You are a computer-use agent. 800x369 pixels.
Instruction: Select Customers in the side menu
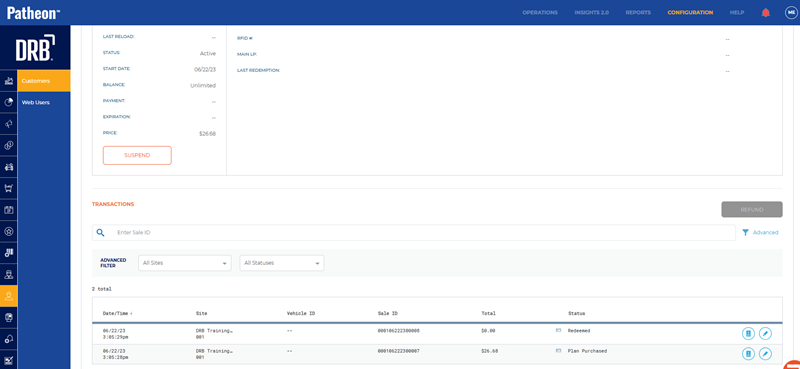coord(44,81)
